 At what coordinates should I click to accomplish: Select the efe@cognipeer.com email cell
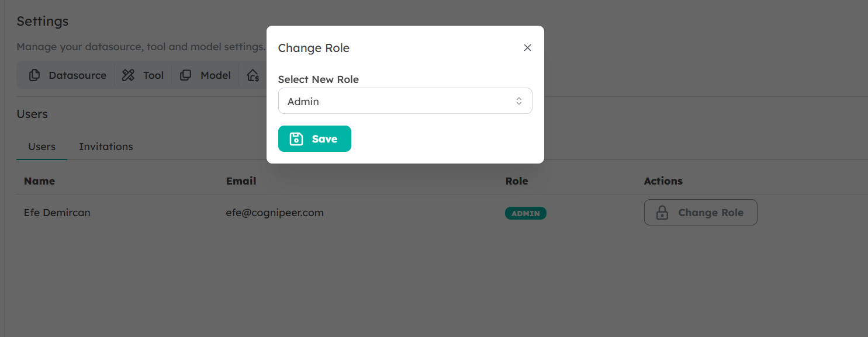pos(275,213)
